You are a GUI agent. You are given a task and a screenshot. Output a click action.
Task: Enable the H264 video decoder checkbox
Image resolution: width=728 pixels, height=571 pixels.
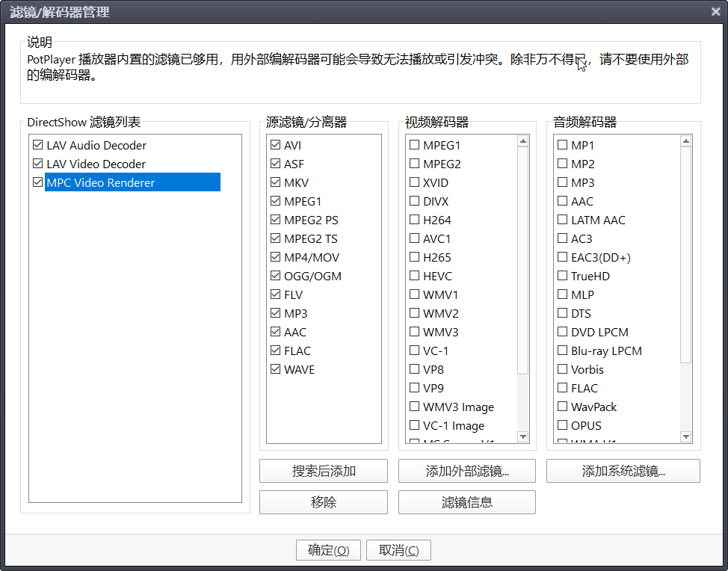[414, 220]
